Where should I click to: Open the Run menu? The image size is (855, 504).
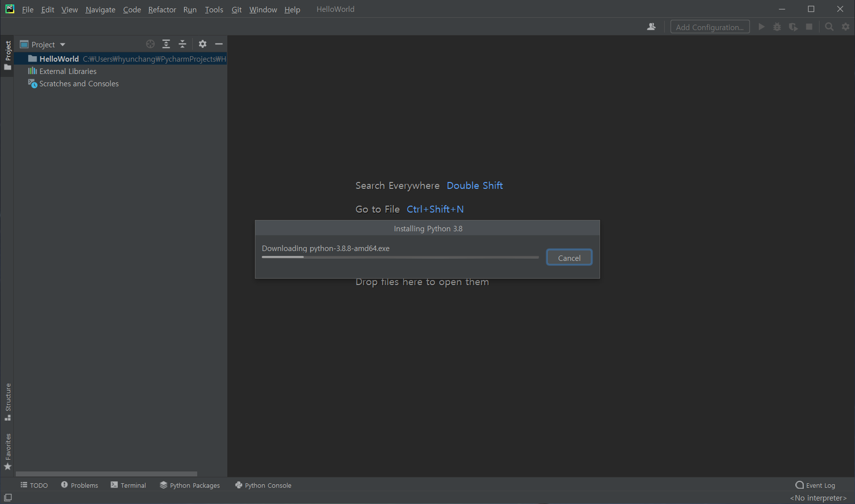190,9
